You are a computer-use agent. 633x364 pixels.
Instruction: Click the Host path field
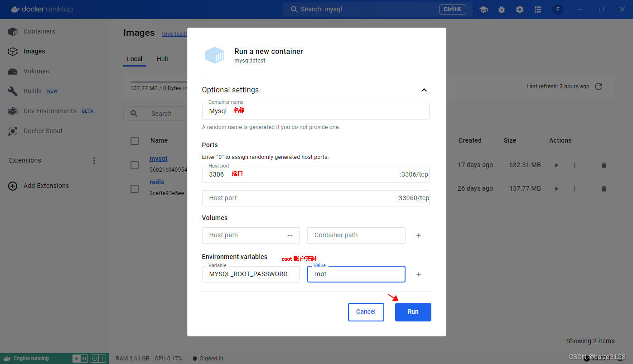click(251, 235)
